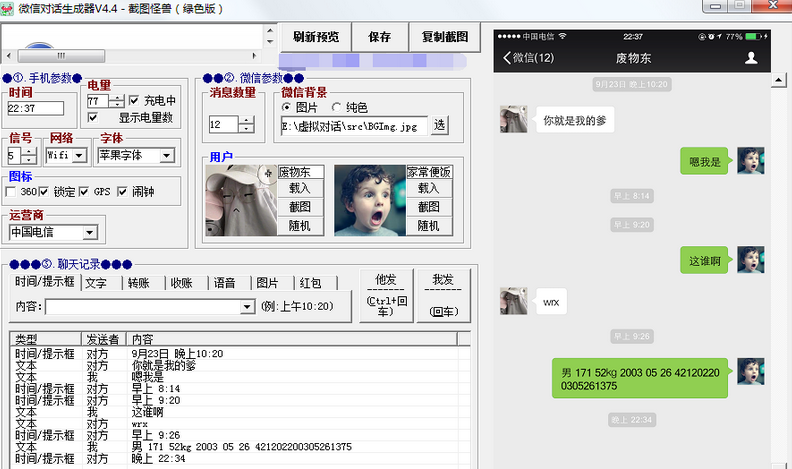
Task: Click the 刷新预览 refresh preview button
Action: click(x=315, y=37)
